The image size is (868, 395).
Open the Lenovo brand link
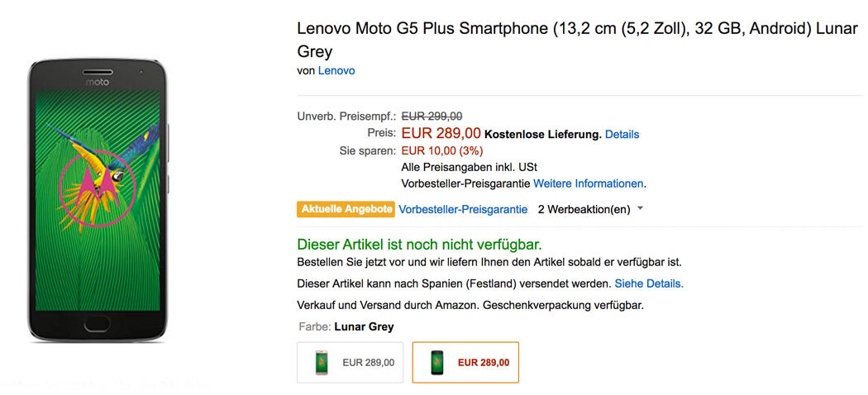[x=336, y=71]
